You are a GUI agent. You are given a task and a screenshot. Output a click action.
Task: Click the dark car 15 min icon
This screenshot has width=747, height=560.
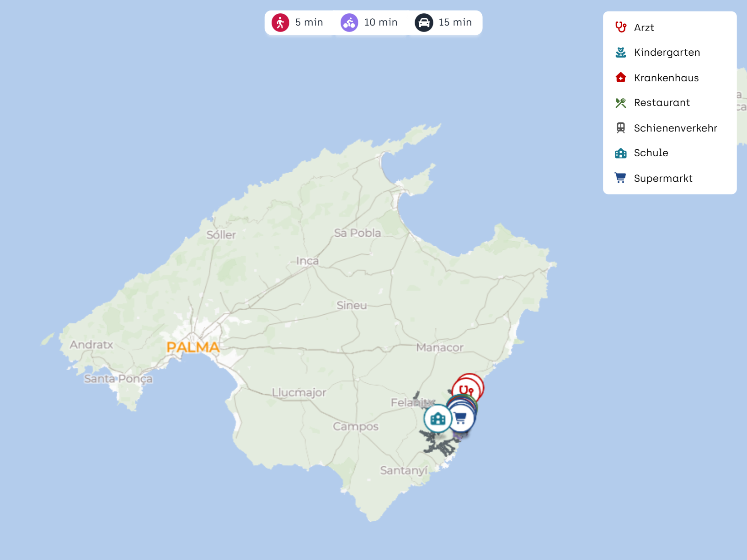424,22
